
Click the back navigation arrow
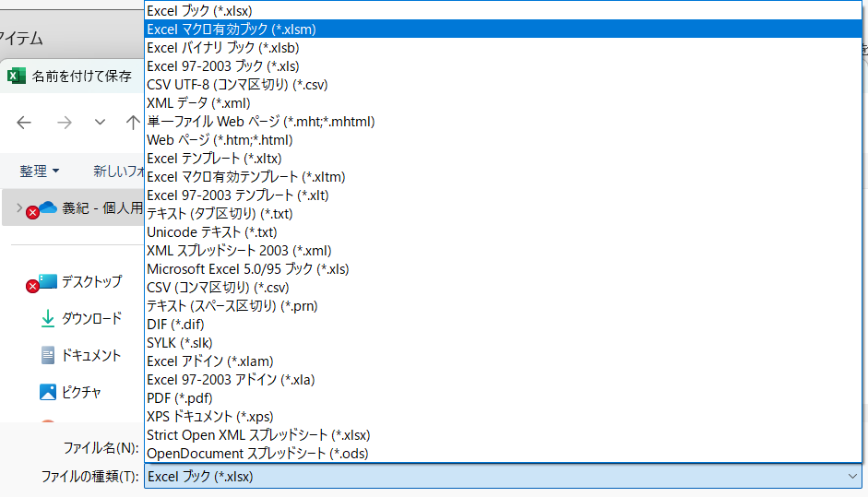click(24, 122)
